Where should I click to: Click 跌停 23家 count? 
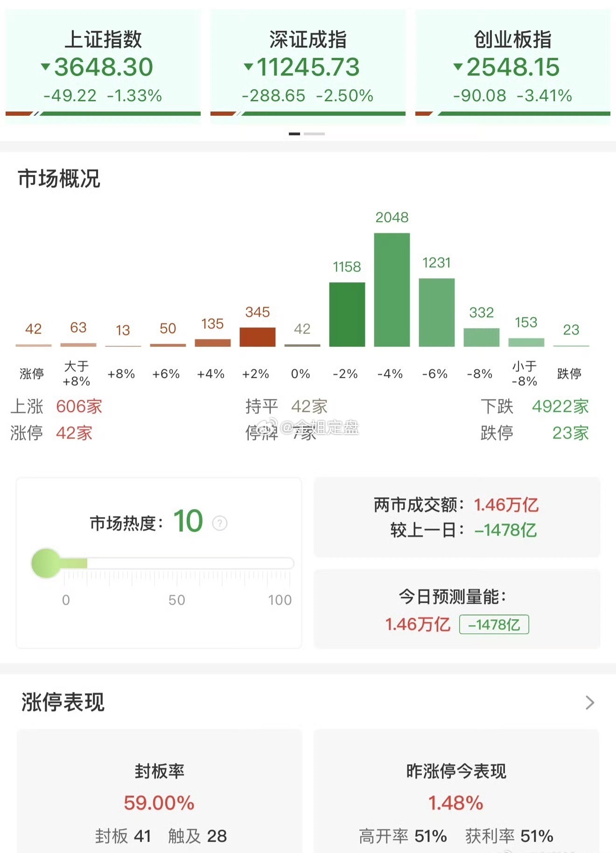pos(535,433)
